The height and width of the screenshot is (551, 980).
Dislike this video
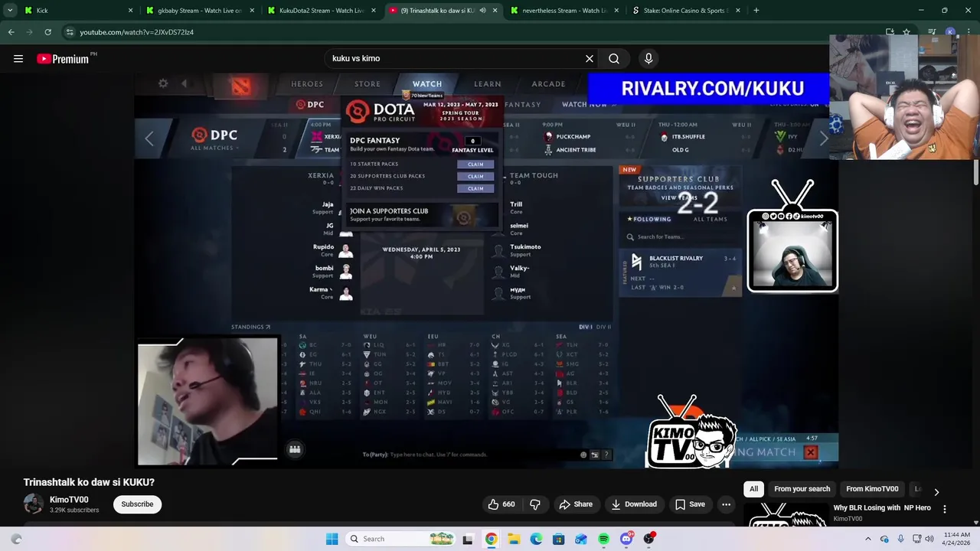pos(535,504)
